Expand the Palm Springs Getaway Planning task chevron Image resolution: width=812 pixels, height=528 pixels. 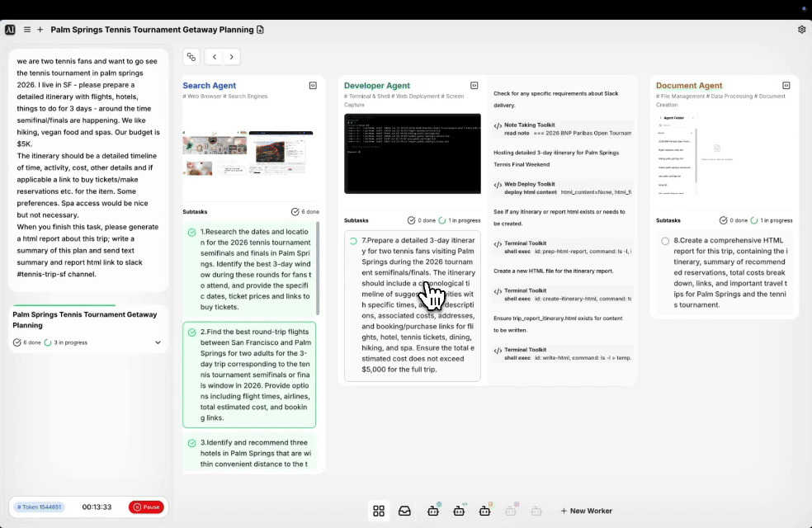tap(158, 342)
